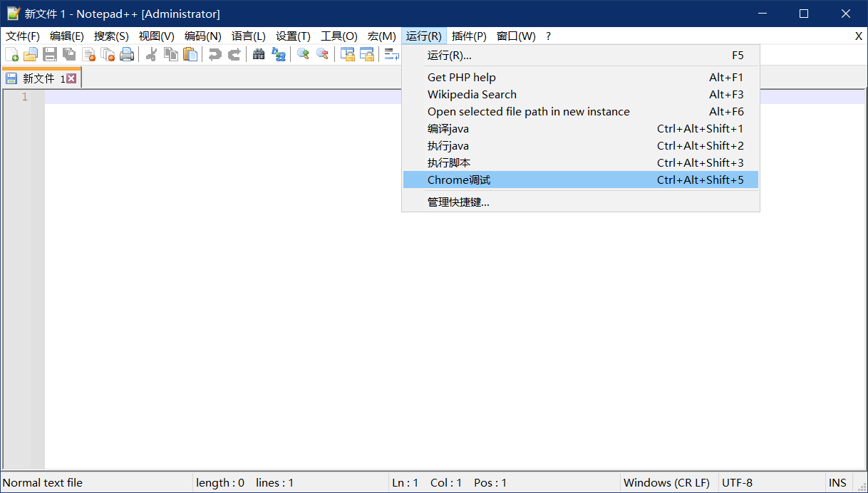Viewport: 868px width, 493px height.
Task: Click the Paste clipboard icon
Action: 190,54
